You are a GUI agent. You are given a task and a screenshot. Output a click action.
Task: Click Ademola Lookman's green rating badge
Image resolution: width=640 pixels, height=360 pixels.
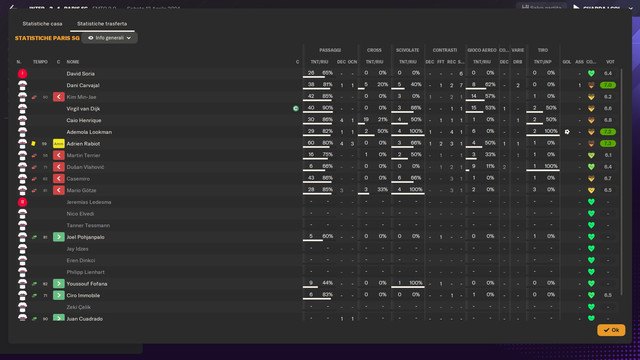[608, 132]
